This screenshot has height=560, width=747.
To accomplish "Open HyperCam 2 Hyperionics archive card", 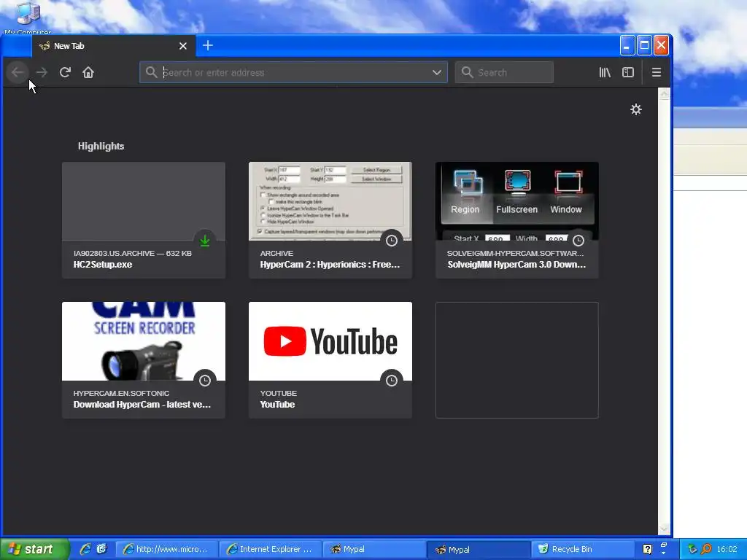I will tap(330, 220).
